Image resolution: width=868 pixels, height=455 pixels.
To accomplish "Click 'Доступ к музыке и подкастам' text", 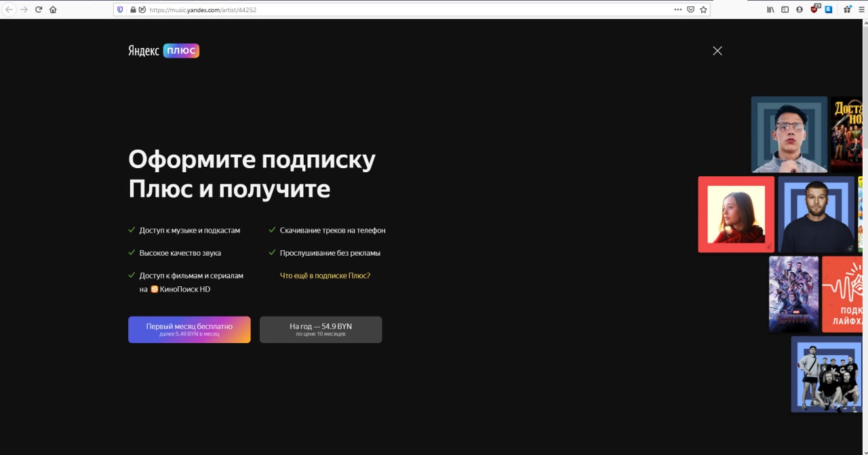I will coord(190,231).
